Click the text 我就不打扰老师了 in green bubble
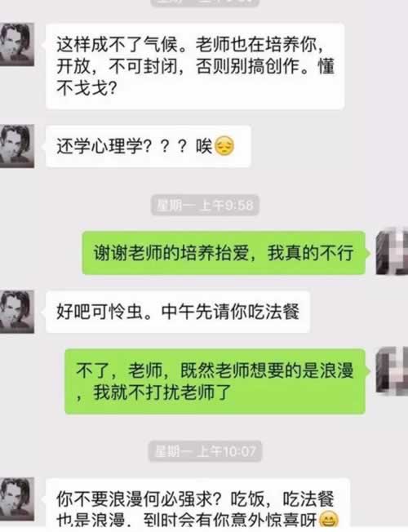This screenshot has height=532, width=408. pyautogui.click(x=162, y=392)
